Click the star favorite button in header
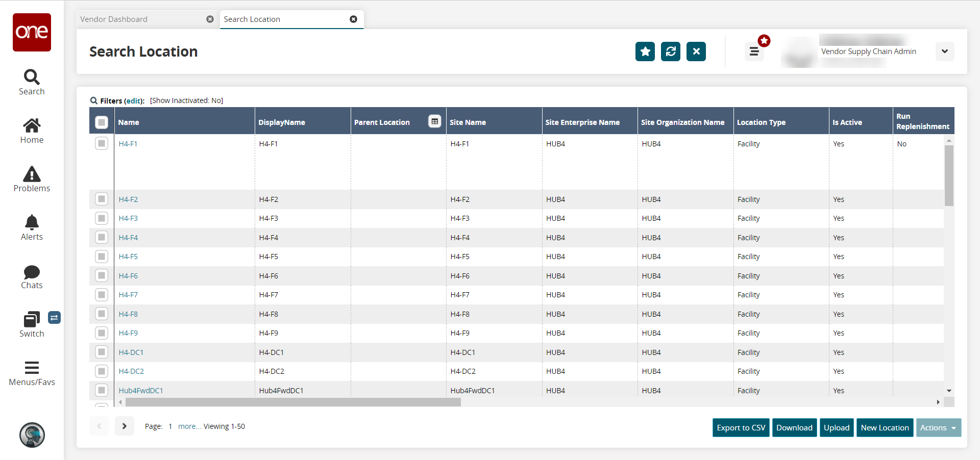The image size is (980, 460). [x=645, y=52]
